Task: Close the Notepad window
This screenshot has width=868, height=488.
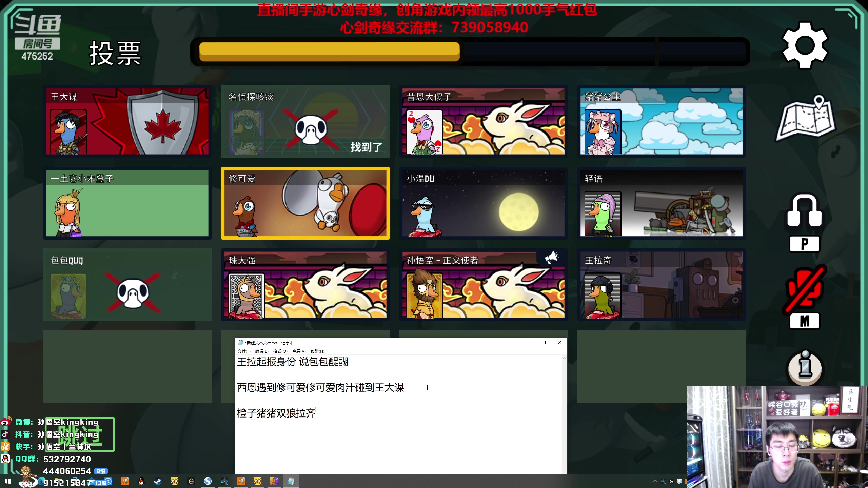Action: (x=559, y=343)
